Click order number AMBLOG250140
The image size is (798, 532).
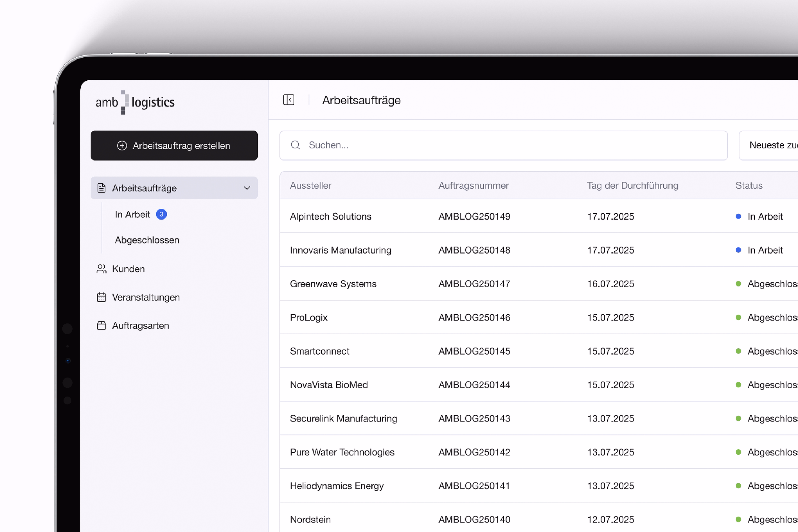pyautogui.click(x=474, y=520)
